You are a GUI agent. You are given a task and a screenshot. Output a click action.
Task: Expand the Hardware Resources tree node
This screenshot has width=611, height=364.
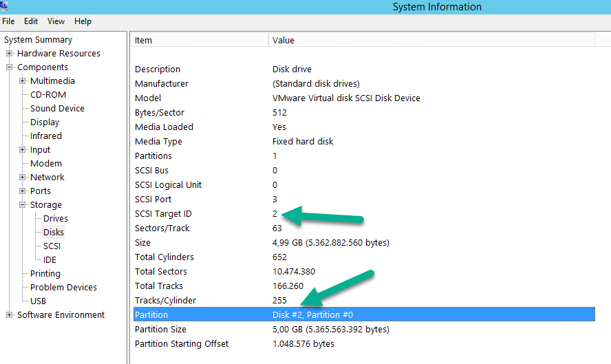(10, 54)
